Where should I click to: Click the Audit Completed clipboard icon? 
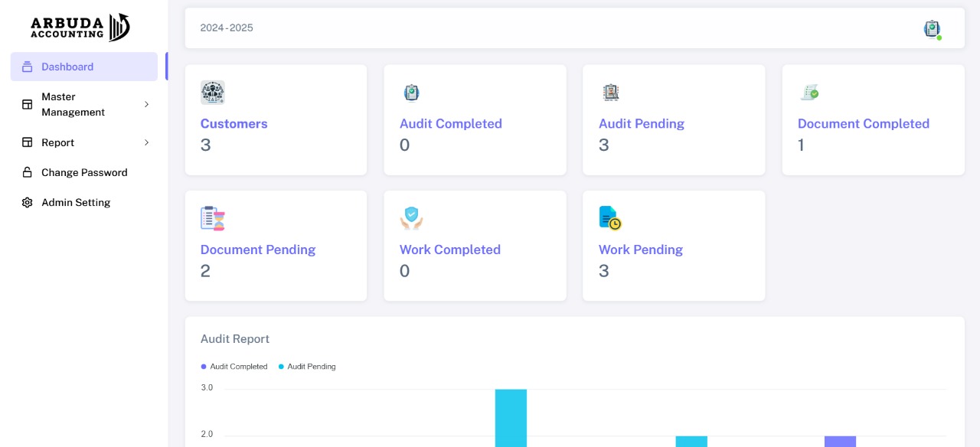[x=412, y=93]
